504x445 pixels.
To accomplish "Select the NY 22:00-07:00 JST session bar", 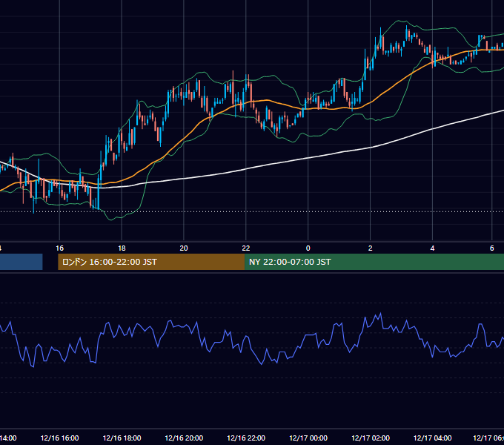I will 374,262.
